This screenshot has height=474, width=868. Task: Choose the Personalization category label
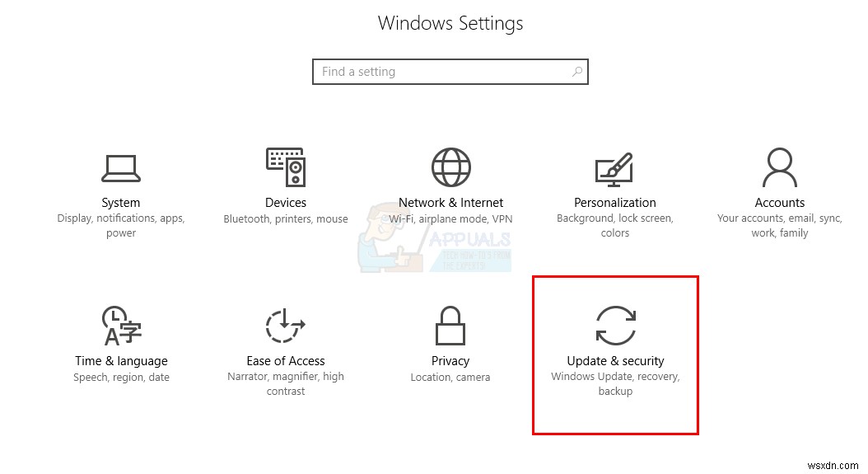click(x=614, y=202)
